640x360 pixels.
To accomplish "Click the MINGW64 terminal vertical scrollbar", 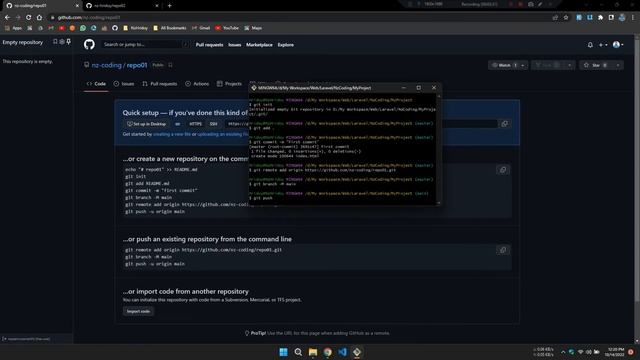I will (439, 149).
